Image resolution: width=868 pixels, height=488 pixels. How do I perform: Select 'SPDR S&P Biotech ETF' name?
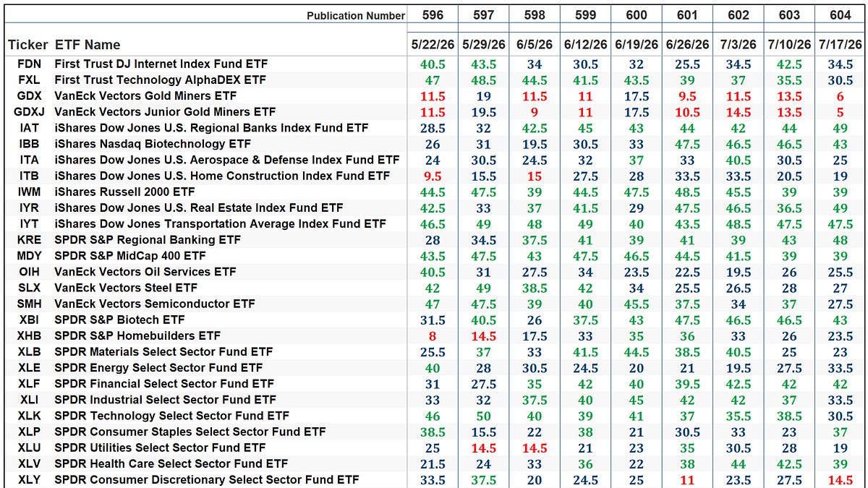click(x=119, y=320)
